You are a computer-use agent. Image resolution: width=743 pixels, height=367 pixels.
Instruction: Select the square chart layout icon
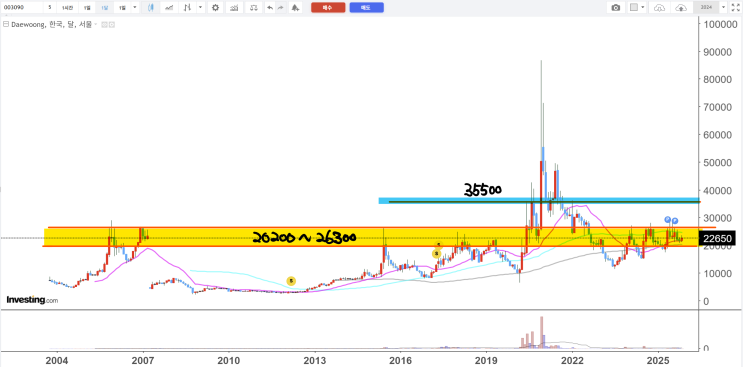point(634,8)
